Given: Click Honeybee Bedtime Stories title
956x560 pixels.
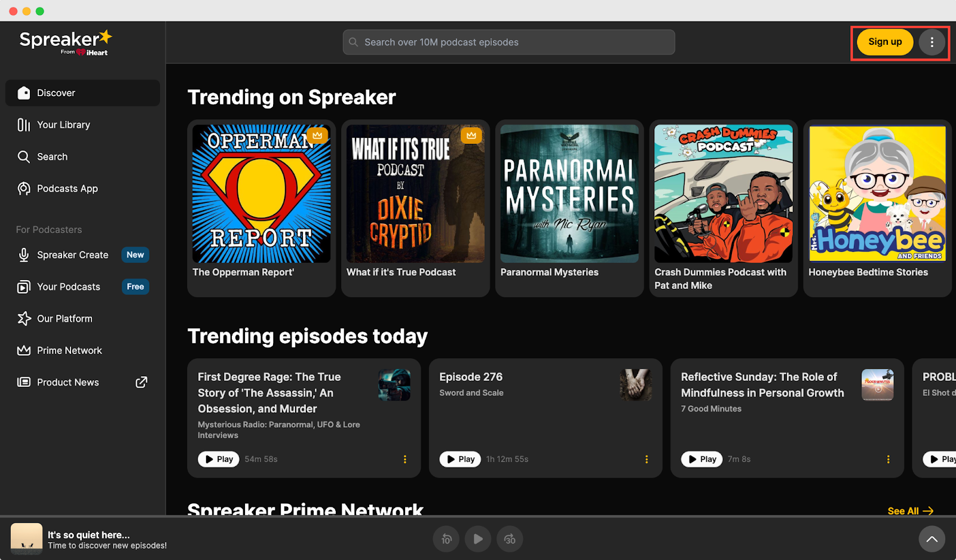Looking at the screenshot, I should point(868,272).
